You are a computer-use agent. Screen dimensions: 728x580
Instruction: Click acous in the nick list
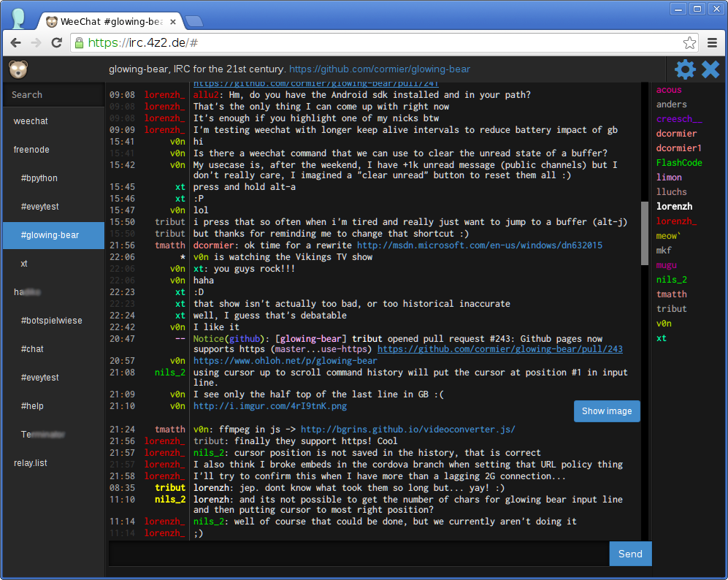point(669,90)
